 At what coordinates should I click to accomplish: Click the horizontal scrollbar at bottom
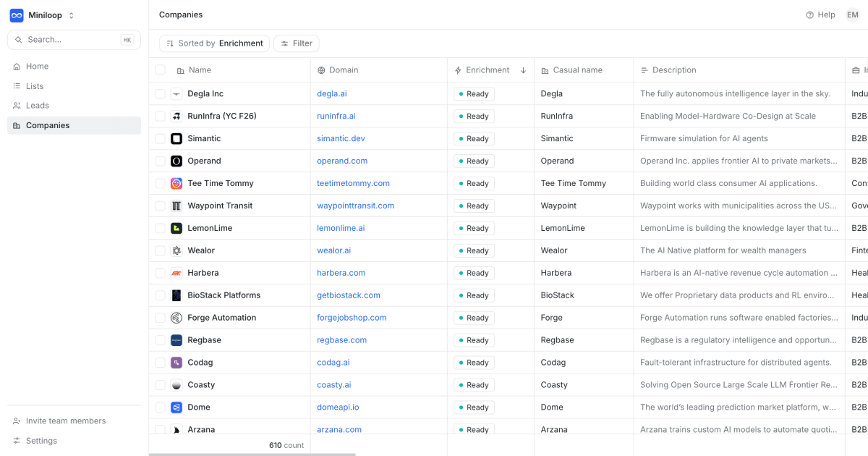(252, 455)
